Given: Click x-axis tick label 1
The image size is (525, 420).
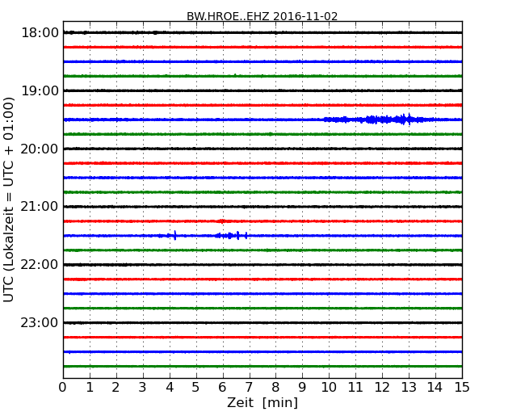Looking at the screenshot, I should pyautogui.click(x=90, y=387).
